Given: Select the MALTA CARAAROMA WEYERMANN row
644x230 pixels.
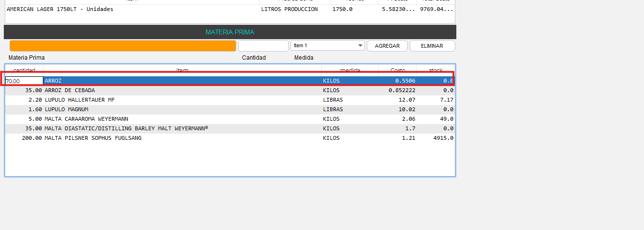Looking at the screenshot, I should click(86, 119).
